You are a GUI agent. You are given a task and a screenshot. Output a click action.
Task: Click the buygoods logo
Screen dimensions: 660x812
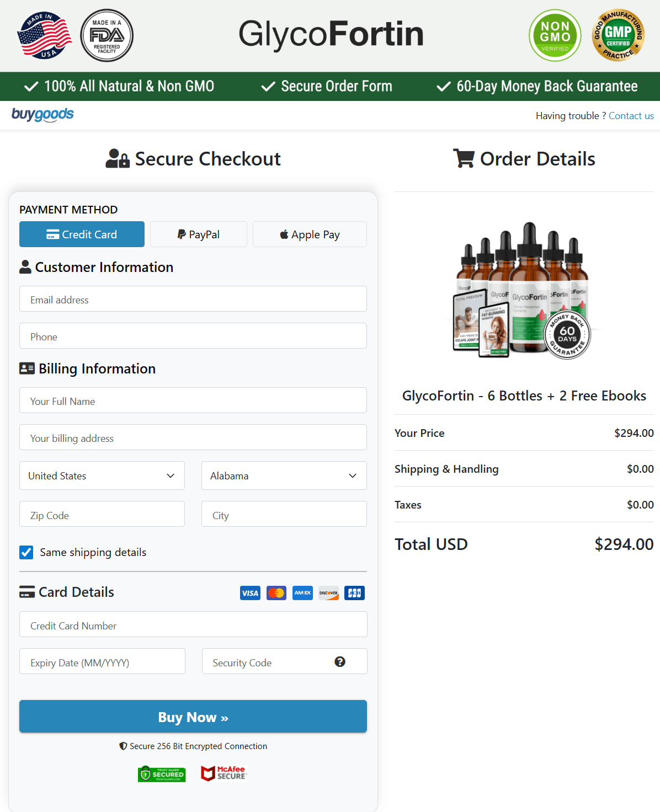[42, 115]
